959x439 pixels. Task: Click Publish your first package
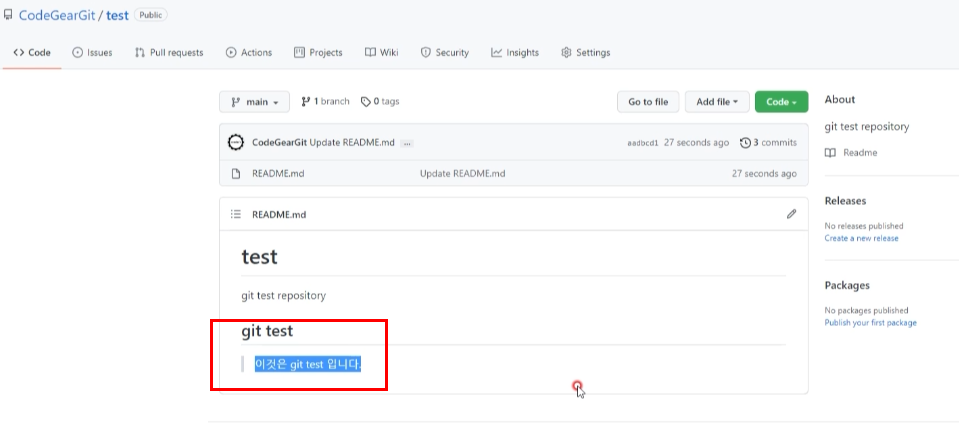point(870,322)
